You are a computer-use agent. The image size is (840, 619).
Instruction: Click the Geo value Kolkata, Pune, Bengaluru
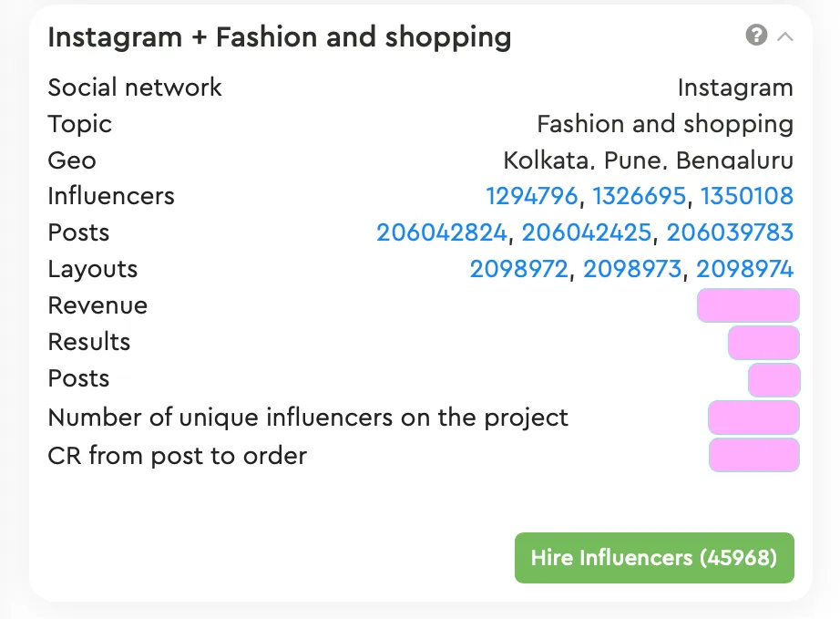coord(648,160)
